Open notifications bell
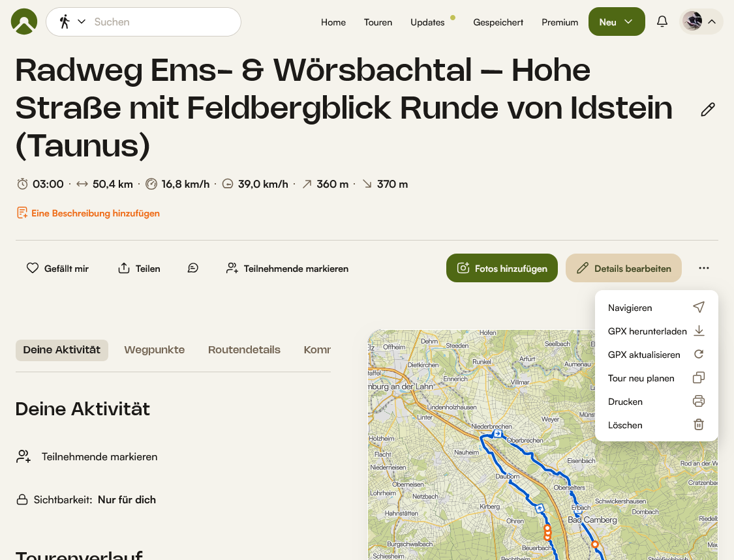 click(662, 22)
